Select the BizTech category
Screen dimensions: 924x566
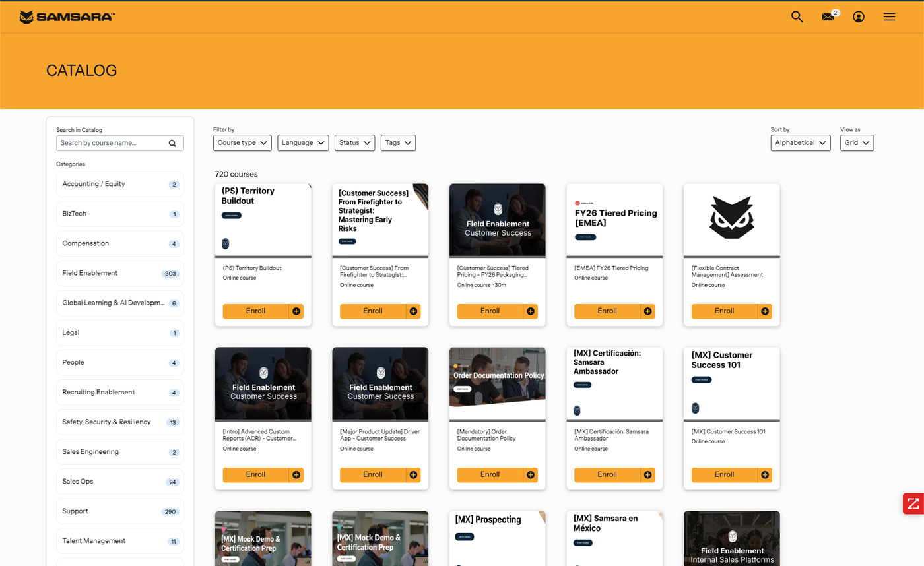click(120, 214)
